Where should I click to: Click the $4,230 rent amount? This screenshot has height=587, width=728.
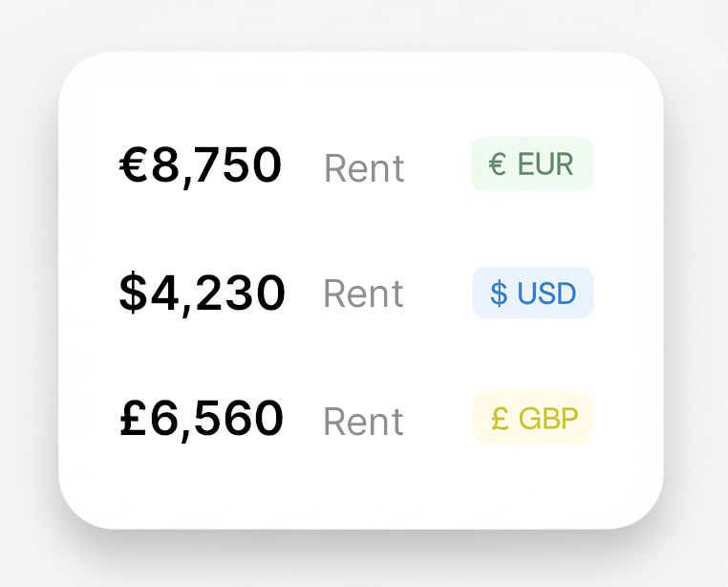(x=202, y=293)
